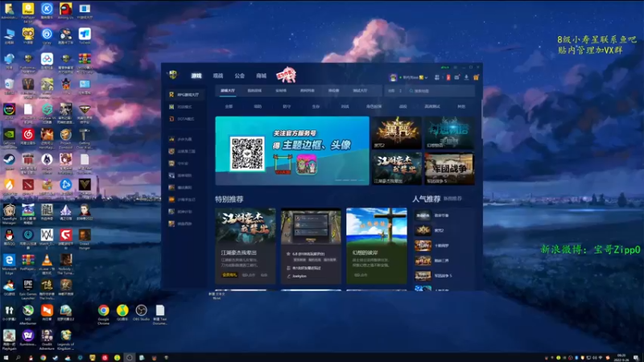
Task: Open the region dropdown beside the search box
Action: coord(394,91)
